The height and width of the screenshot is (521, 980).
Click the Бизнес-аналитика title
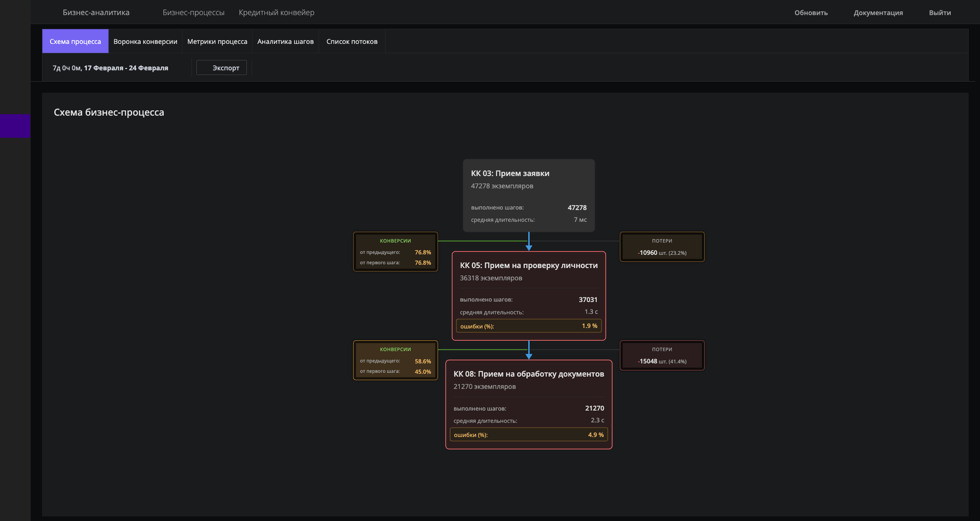click(x=96, y=13)
